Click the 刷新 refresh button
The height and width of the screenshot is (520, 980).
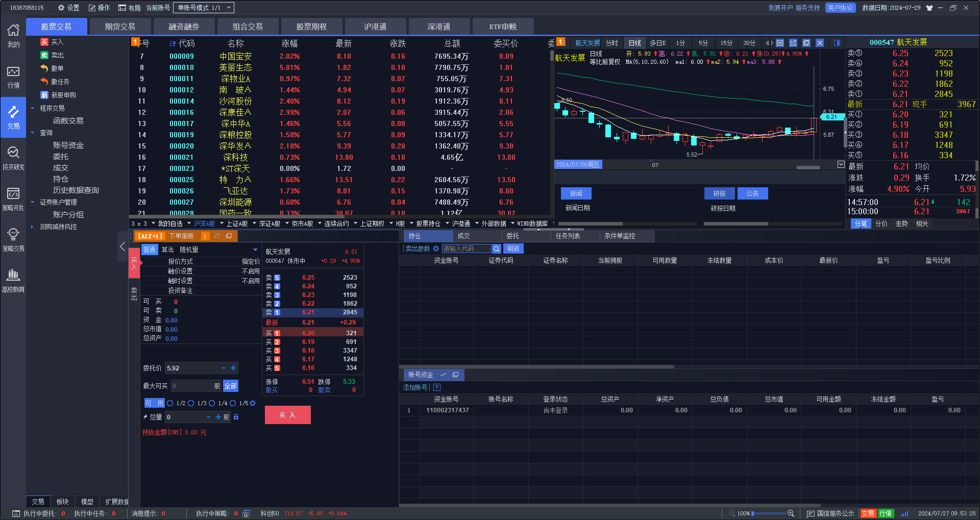[513, 249]
